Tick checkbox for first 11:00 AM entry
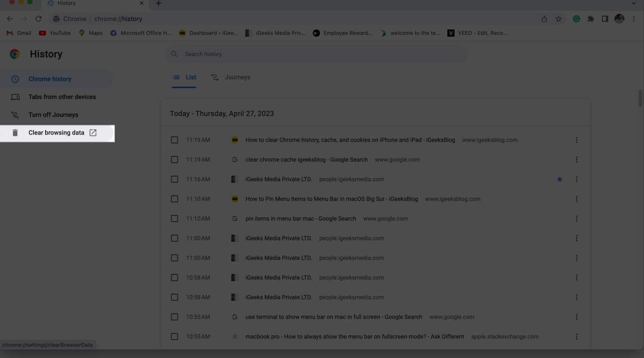 tap(174, 238)
